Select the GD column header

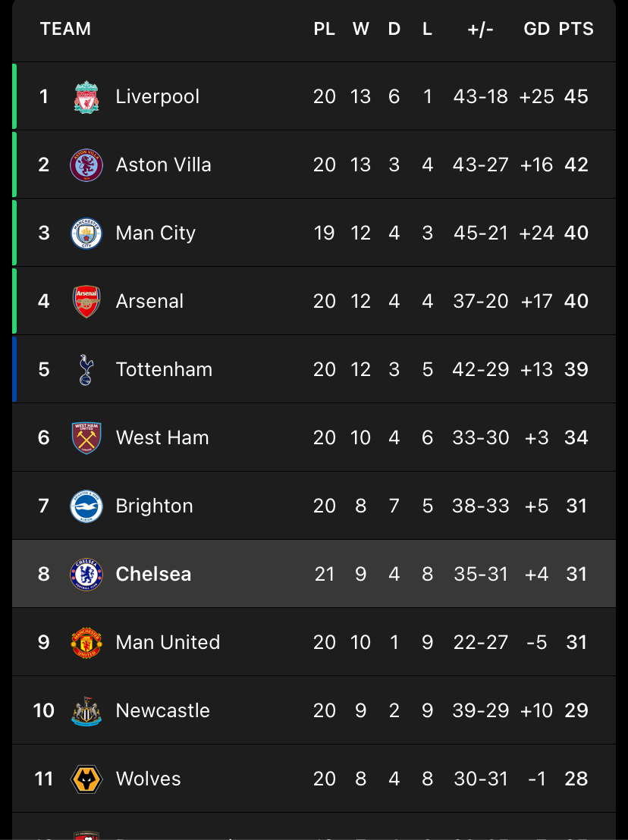pos(536,29)
